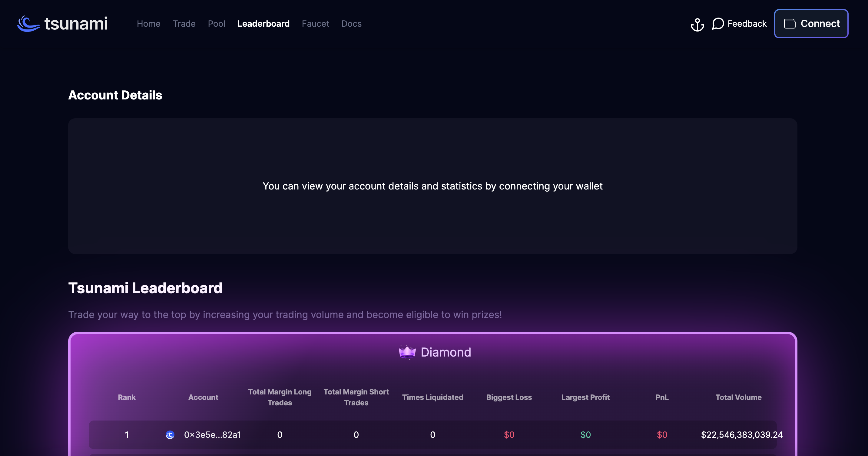Click the Connect wallet button
The image size is (868, 456).
coord(811,24)
